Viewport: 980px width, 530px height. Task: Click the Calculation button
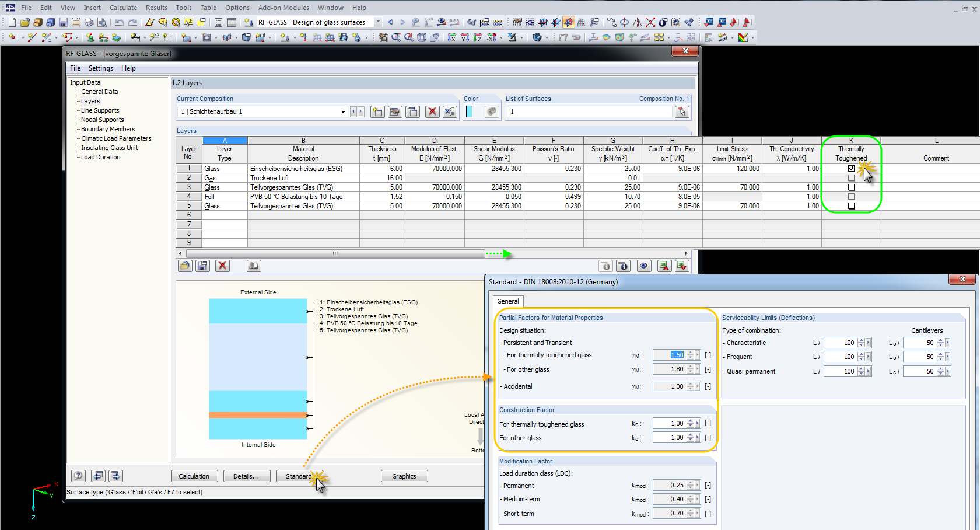click(x=194, y=476)
